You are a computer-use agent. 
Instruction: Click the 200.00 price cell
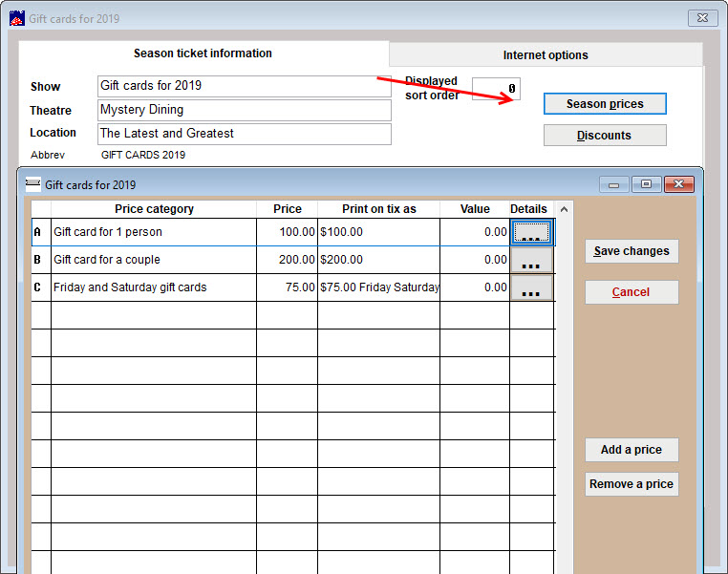pyautogui.click(x=287, y=260)
